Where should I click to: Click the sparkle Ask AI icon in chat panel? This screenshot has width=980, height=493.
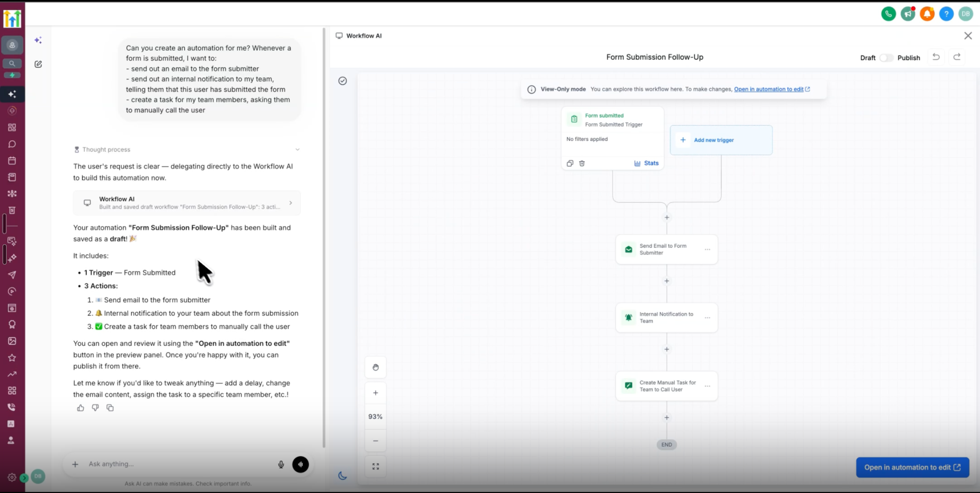[38, 40]
